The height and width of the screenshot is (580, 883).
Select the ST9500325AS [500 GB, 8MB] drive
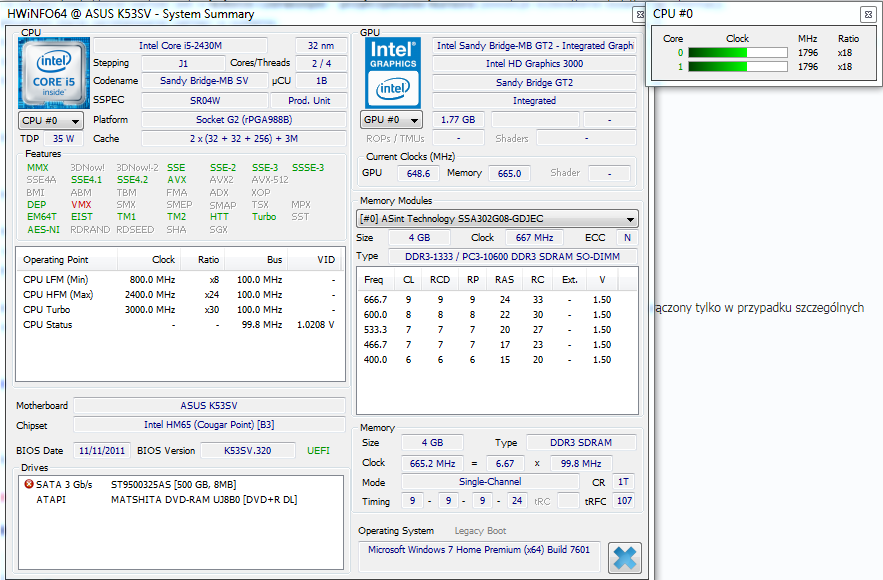[x=173, y=484]
